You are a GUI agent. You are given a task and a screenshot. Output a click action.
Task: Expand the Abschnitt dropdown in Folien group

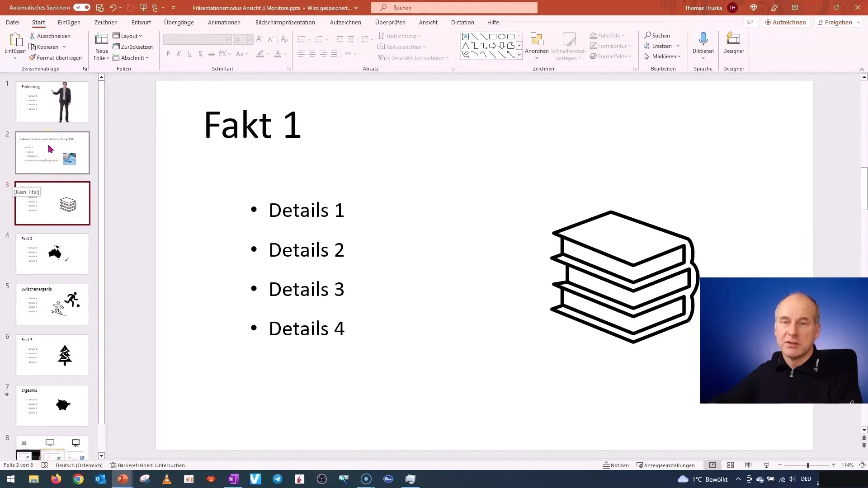click(x=146, y=57)
